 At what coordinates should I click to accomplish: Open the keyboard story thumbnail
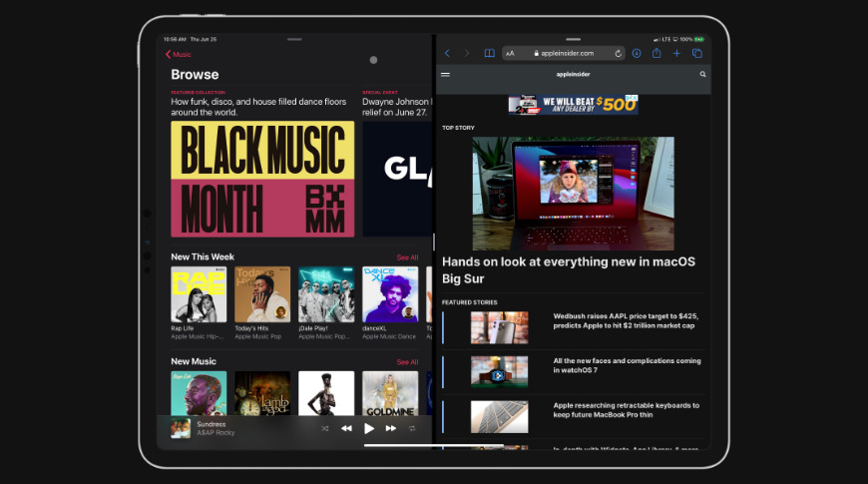pyautogui.click(x=499, y=416)
